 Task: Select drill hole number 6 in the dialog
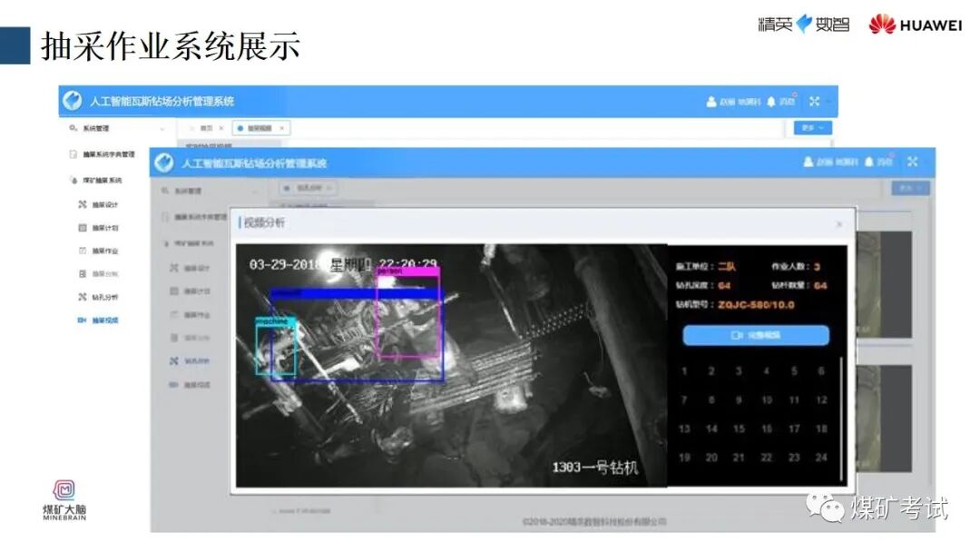[x=821, y=371]
